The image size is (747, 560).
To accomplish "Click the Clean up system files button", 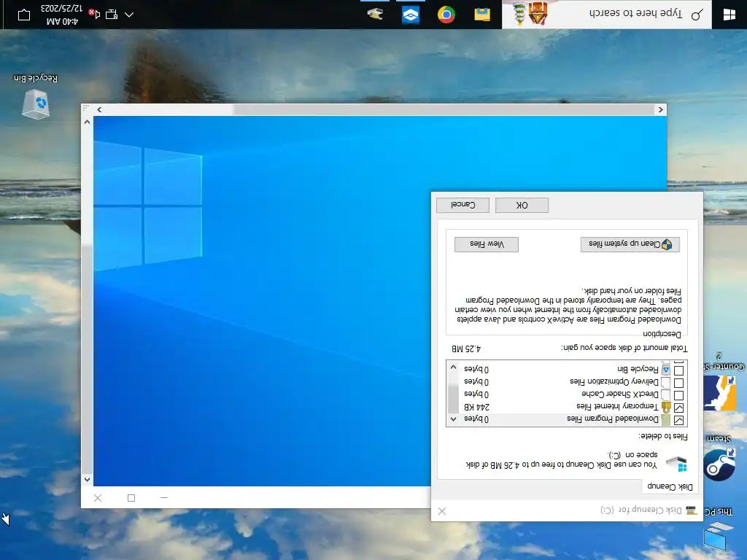I will (630, 244).
